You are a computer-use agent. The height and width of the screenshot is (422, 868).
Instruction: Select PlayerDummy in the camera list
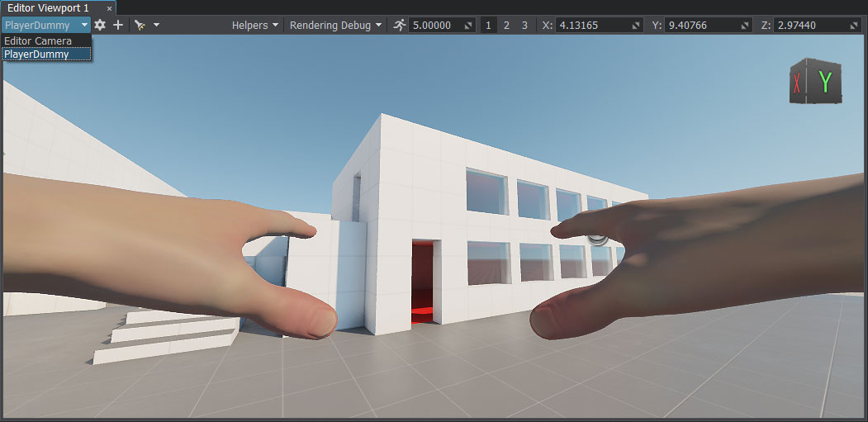coord(36,55)
